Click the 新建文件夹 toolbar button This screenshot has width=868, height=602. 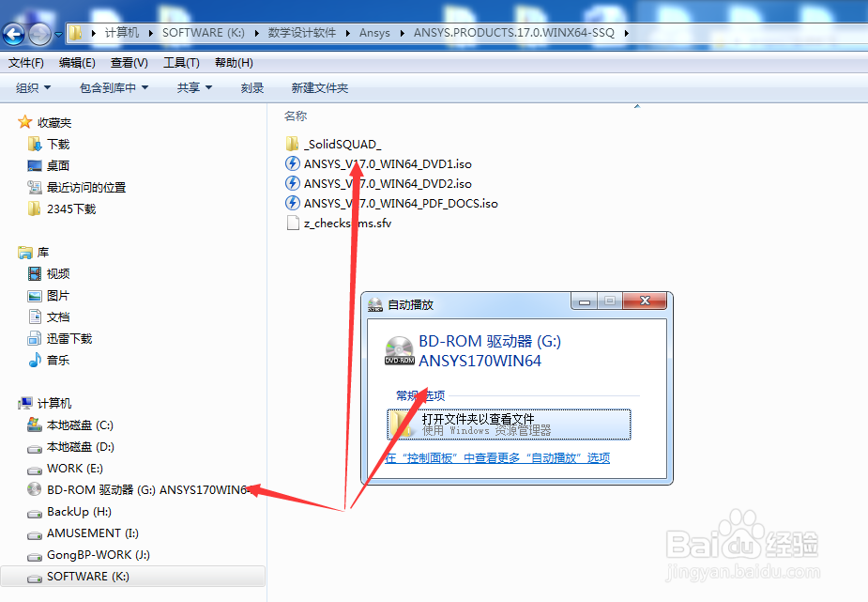tap(319, 87)
